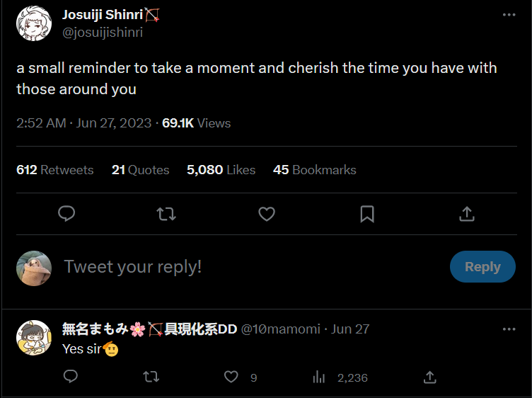Share mamomi's reply
Viewport: 532px width, 398px height.
pos(429,377)
